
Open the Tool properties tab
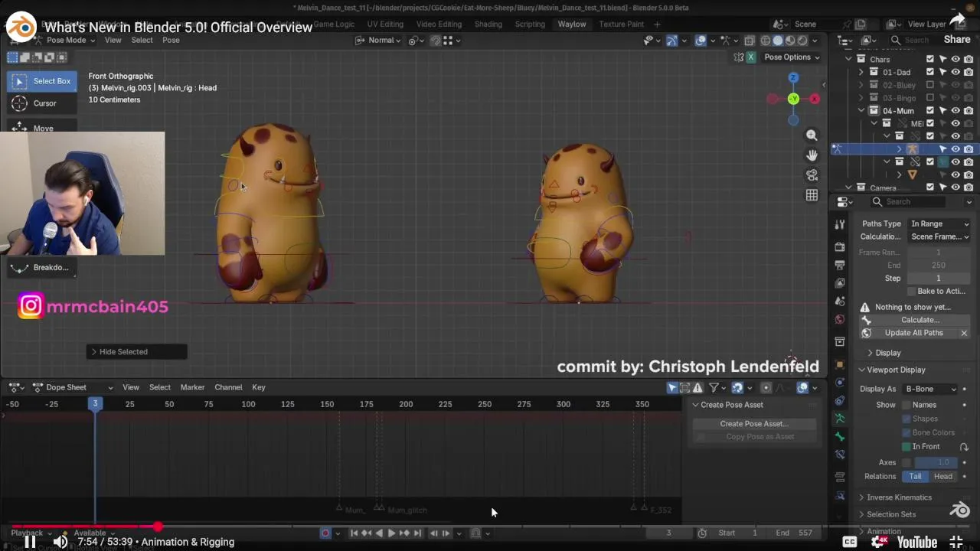click(x=840, y=225)
